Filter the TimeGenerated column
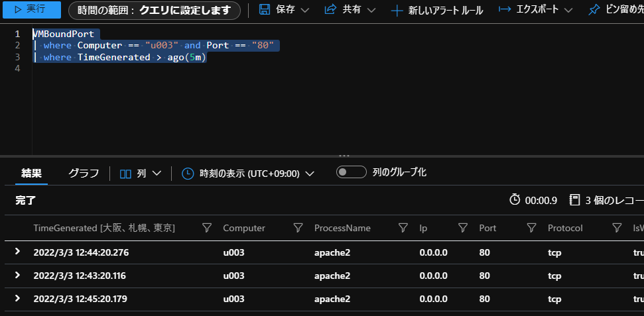The height and width of the screenshot is (316, 644). coord(208,228)
